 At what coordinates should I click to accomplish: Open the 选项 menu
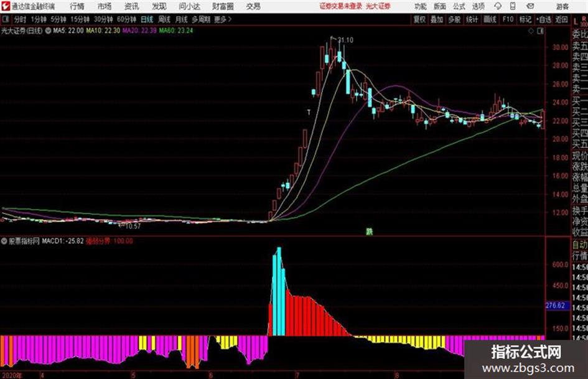(x=478, y=6)
